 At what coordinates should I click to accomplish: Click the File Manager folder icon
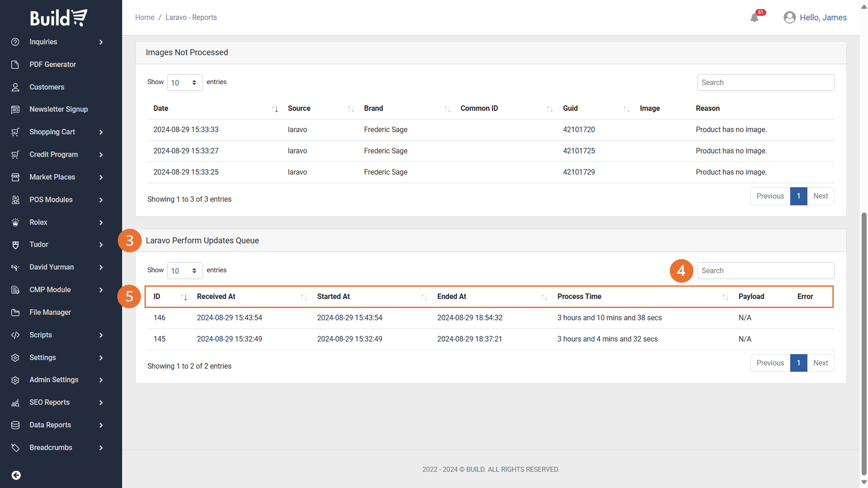(16, 312)
